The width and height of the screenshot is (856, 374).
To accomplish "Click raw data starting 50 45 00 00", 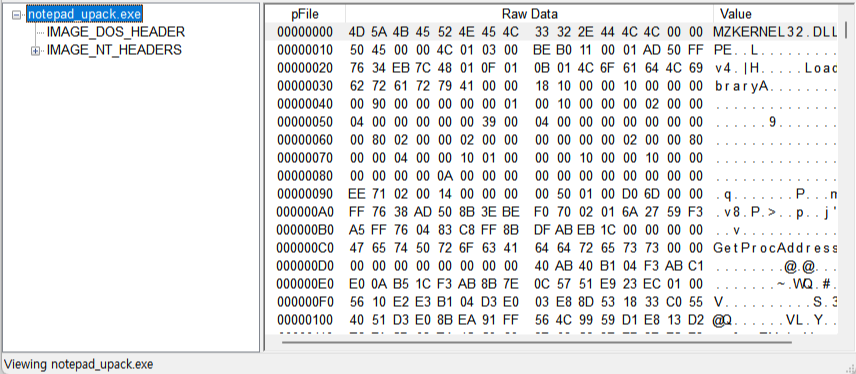I will 526,50.
